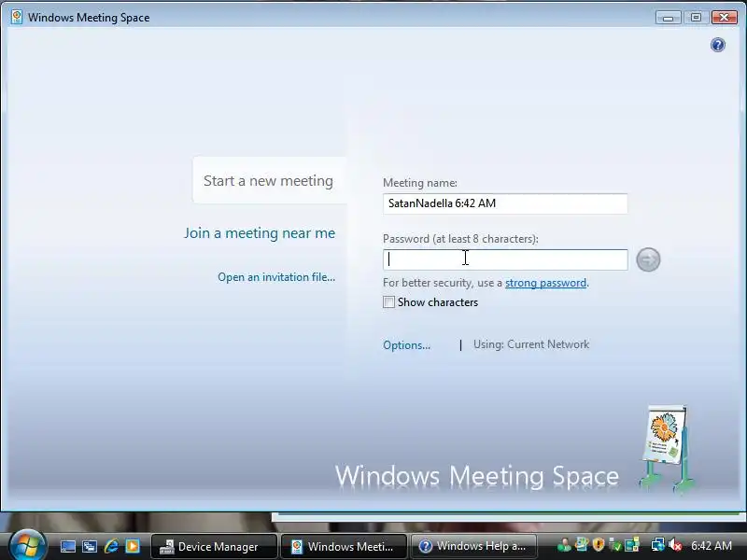Click the network connection tray icon

pyautogui.click(x=658, y=544)
